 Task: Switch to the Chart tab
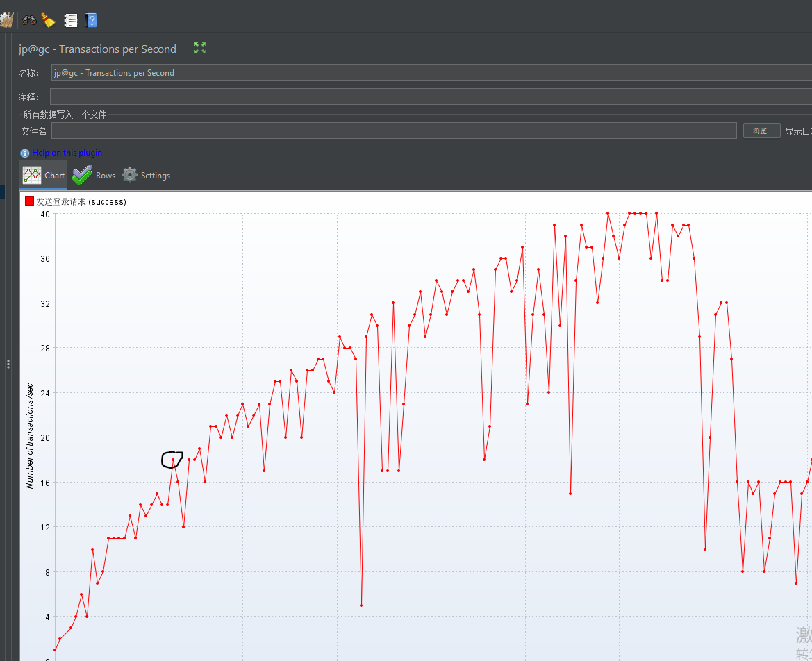coord(44,176)
